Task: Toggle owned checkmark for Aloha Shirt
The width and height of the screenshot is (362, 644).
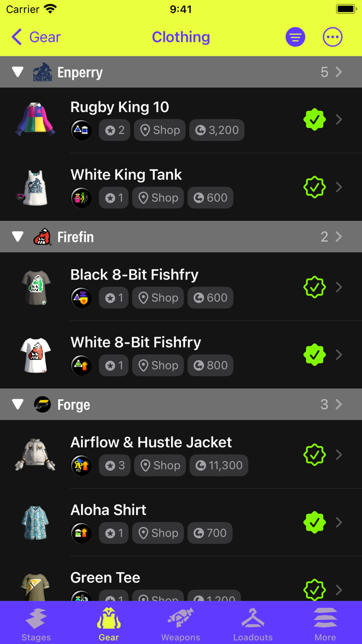Action: [314, 522]
